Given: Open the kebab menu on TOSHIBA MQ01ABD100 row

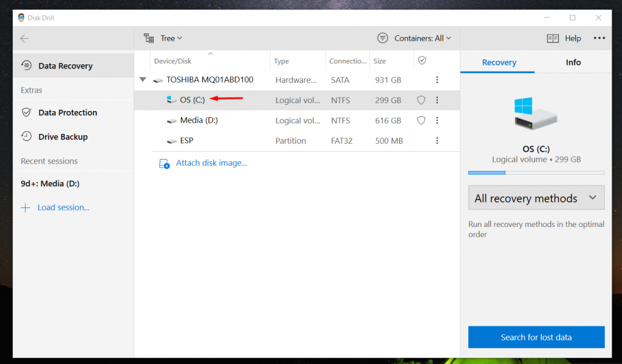Looking at the screenshot, I should pos(437,79).
